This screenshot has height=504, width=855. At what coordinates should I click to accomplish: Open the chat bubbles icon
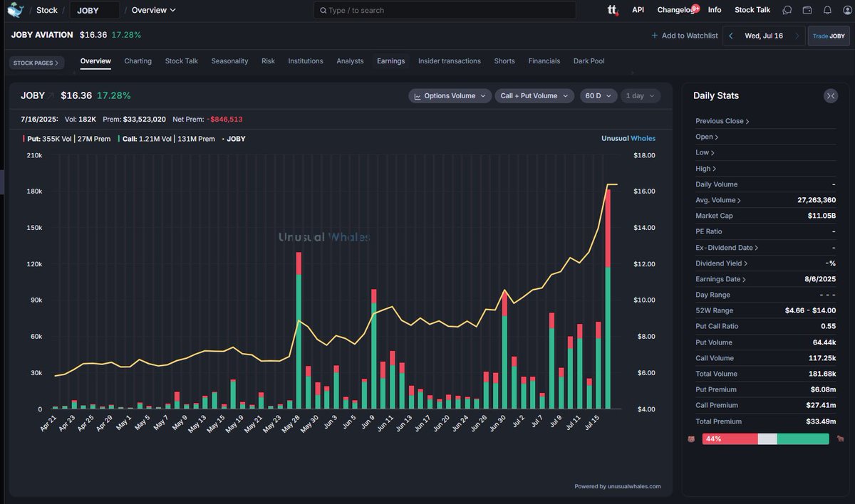pos(787,10)
